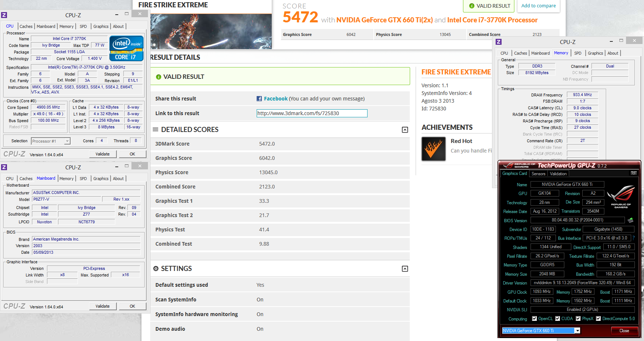Image resolution: width=644 pixels, height=341 pixels.
Task: Open the GPU selection dropdown in GPU-Z
Action: click(x=578, y=331)
